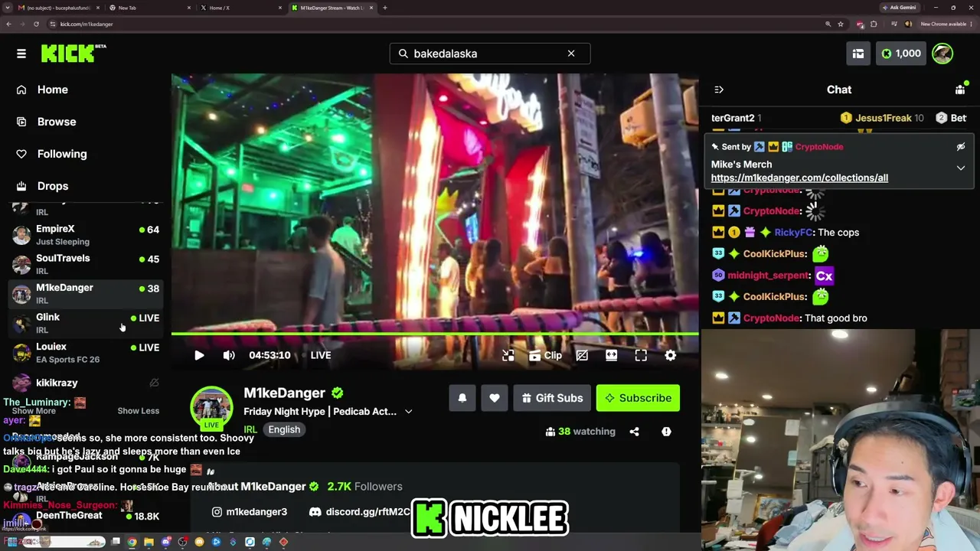Subscribe to M1keDanger
Screen dimensions: 980x551
(638, 398)
